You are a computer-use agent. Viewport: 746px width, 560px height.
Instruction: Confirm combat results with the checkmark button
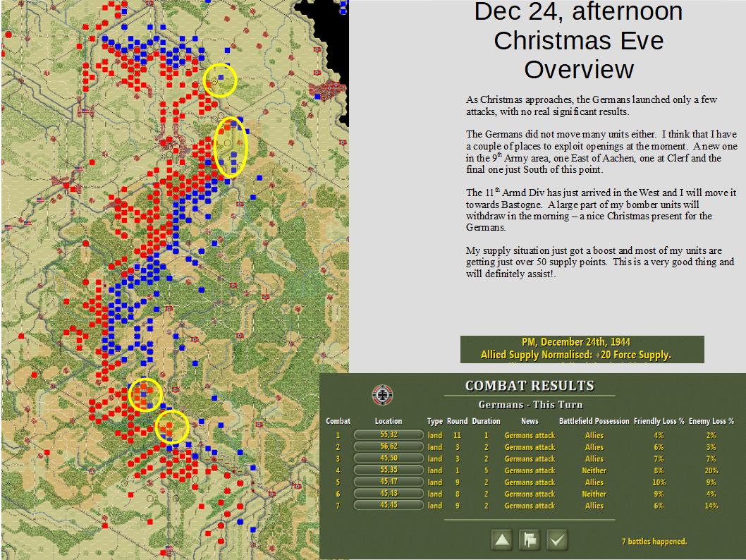click(557, 540)
